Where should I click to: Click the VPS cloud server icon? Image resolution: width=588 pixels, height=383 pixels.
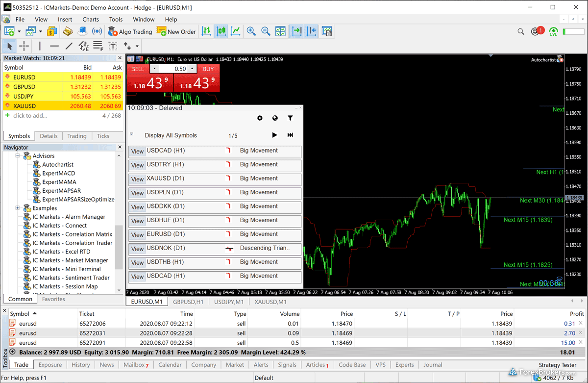click(x=82, y=31)
